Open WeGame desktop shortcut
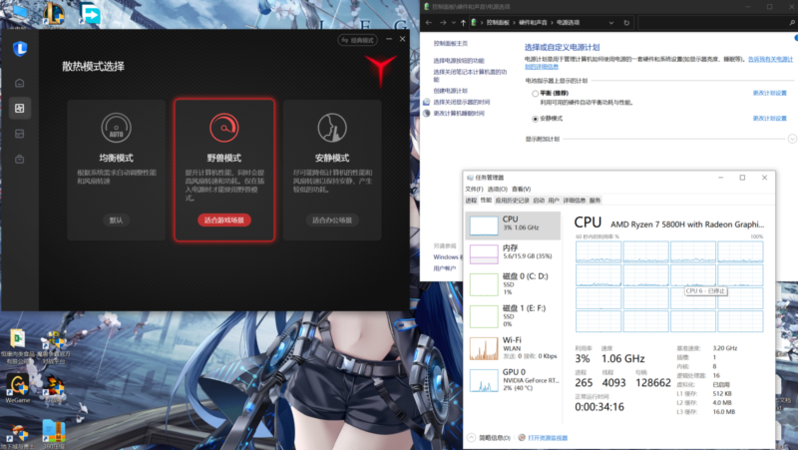This screenshot has width=798, height=450. click(17, 387)
